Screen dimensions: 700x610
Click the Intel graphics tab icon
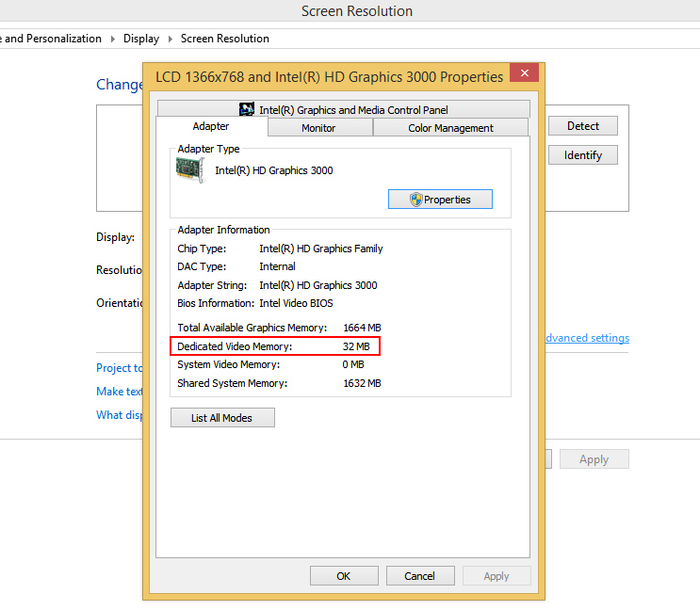(x=247, y=109)
